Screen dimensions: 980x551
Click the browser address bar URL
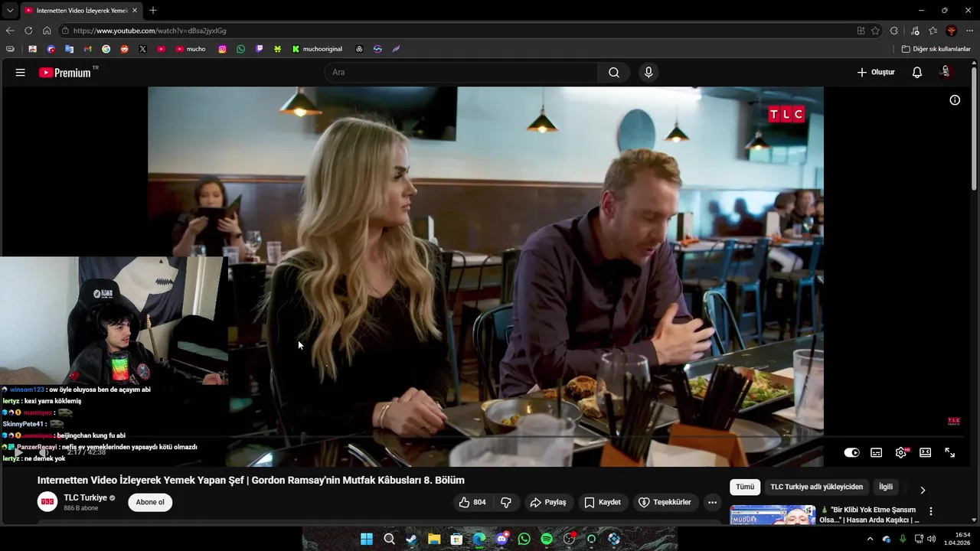(x=149, y=31)
